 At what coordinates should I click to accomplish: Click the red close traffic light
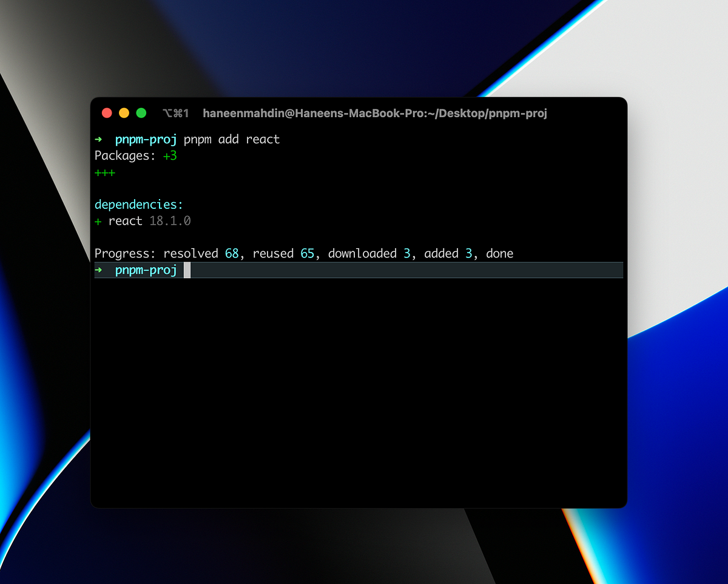coord(107,112)
